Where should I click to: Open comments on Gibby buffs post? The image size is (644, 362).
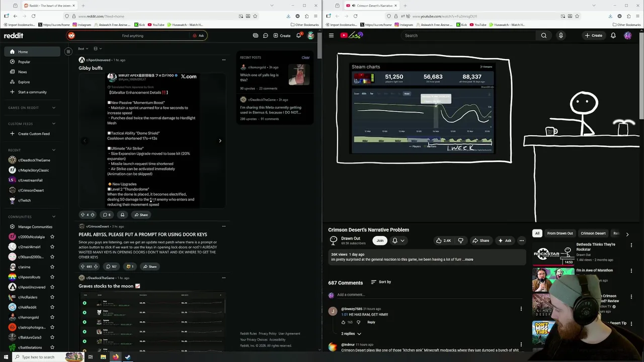(107, 215)
